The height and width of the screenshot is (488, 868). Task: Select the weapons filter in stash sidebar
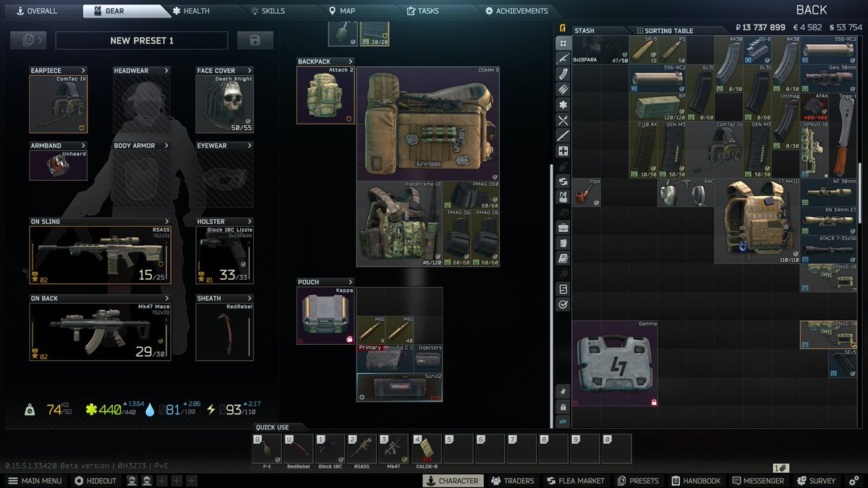[x=563, y=59]
